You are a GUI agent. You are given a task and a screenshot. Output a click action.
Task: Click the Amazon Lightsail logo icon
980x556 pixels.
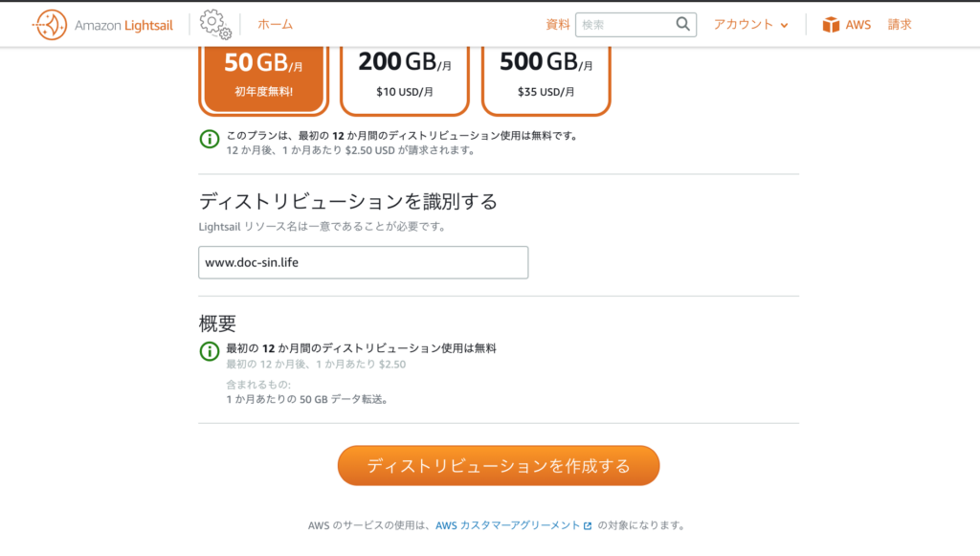click(50, 25)
